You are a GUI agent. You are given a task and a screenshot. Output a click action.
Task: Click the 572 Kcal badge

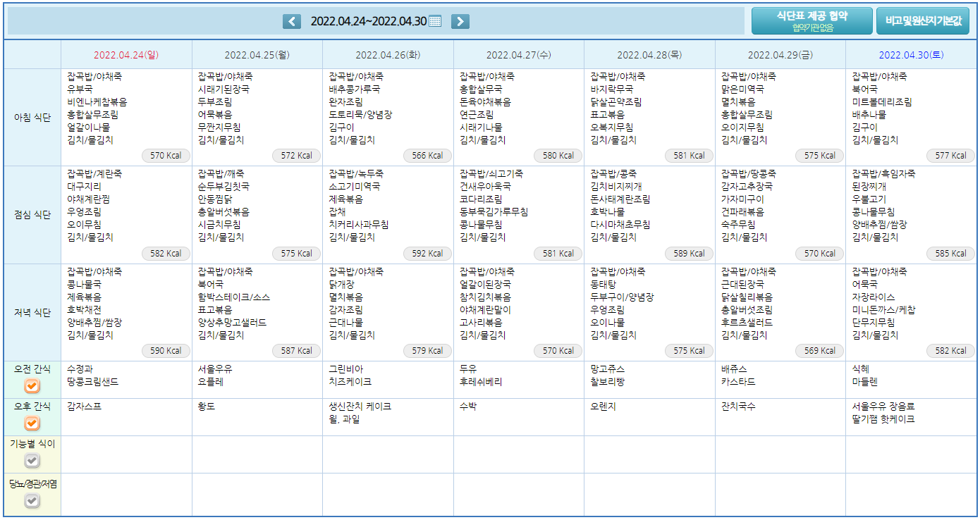[297, 156]
